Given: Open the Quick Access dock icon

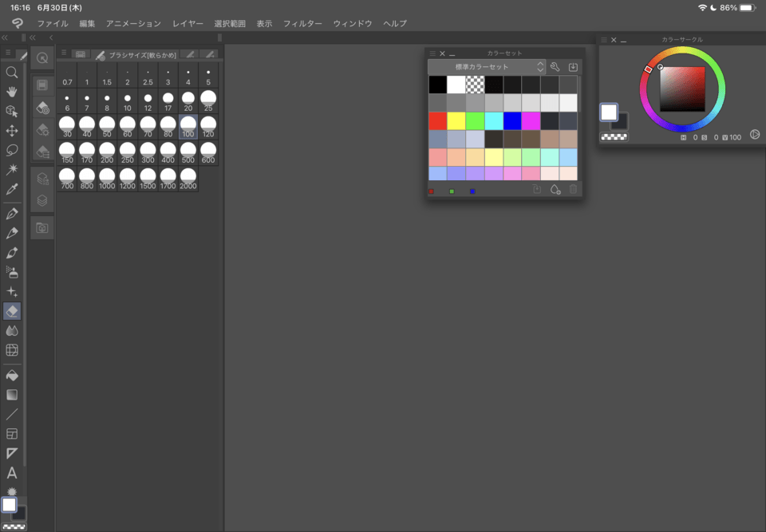Looking at the screenshot, I should pyautogui.click(x=42, y=58).
